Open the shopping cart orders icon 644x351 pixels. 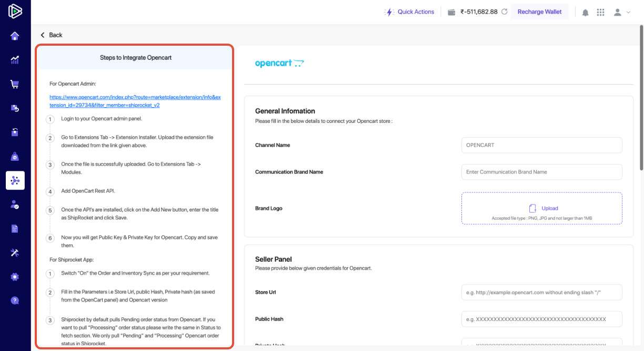[x=15, y=84]
